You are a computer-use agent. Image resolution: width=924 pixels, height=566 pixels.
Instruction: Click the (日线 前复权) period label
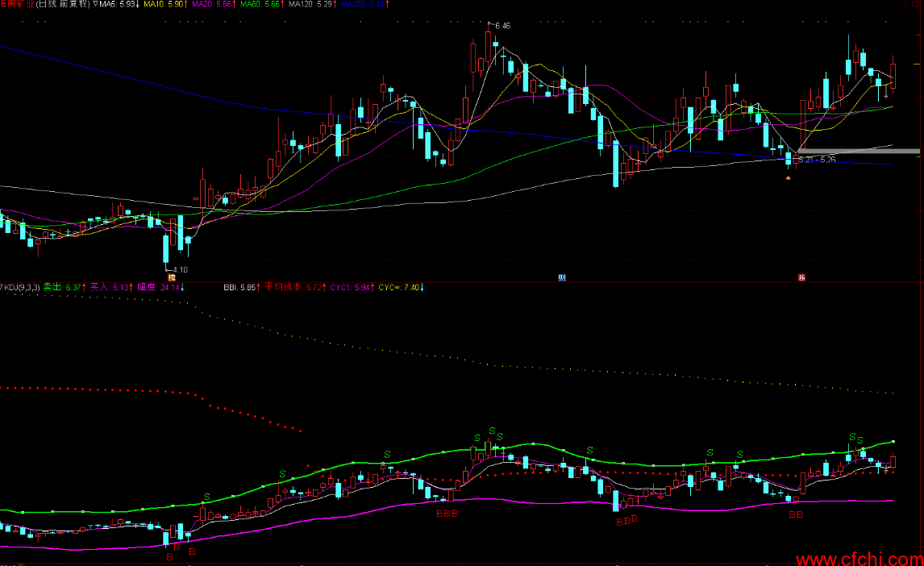pyautogui.click(x=63, y=3)
